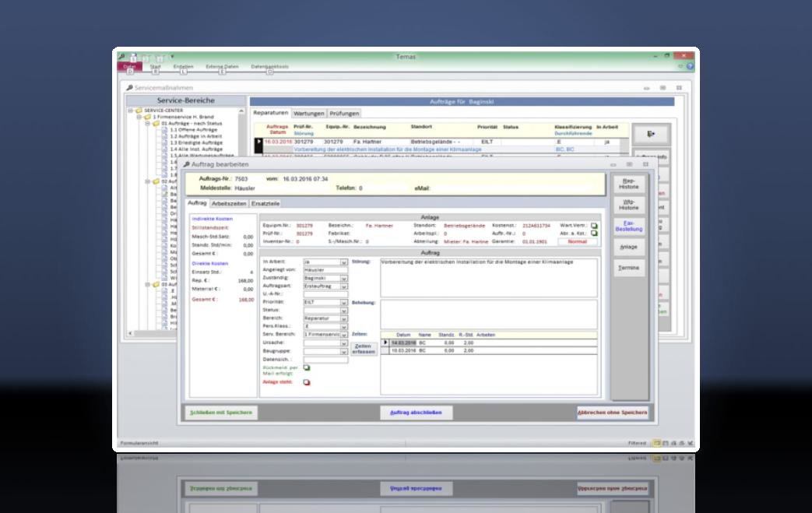Screen dimensions: 812x513
Task: Select 1 Firmenservice H. Brand tree item
Action: tap(183, 117)
